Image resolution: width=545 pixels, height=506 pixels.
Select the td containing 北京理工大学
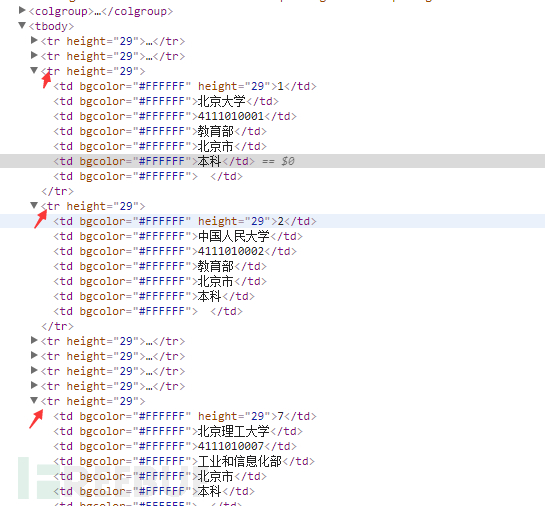[178, 431]
